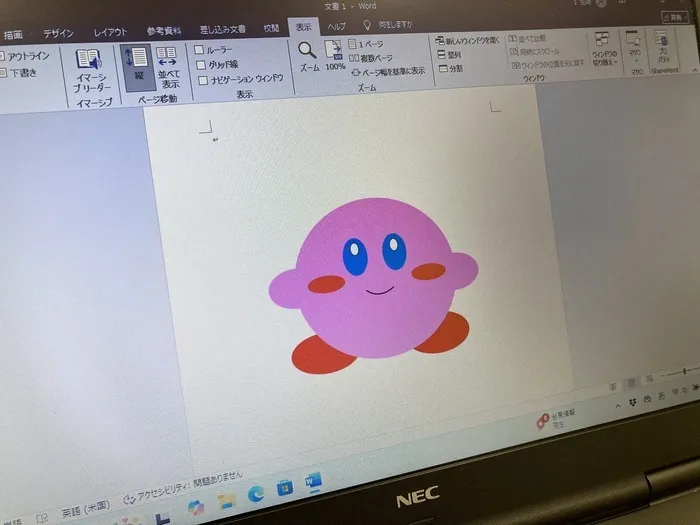Select the side-by-side (並べて表示) page movement
This screenshot has height=525, width=700.
point(168,67)
